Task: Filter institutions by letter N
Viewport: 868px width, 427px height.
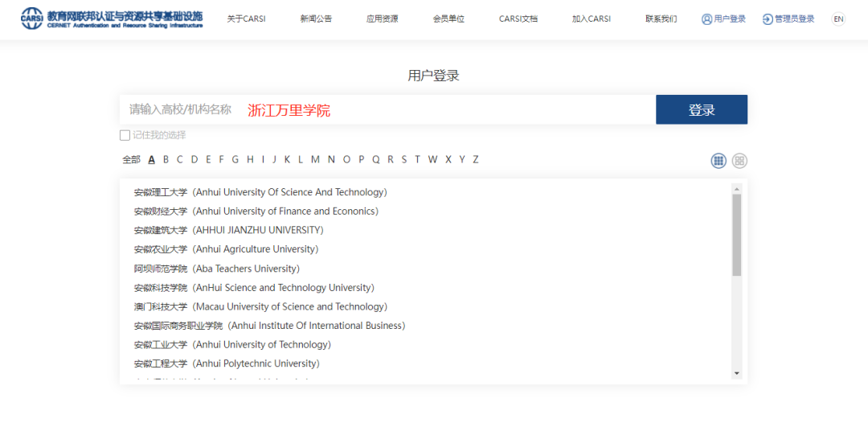Action: (x=331, y=159)
